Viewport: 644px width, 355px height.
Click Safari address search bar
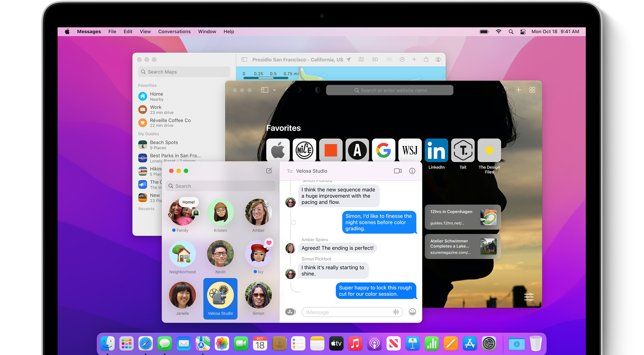coord(390,90)
